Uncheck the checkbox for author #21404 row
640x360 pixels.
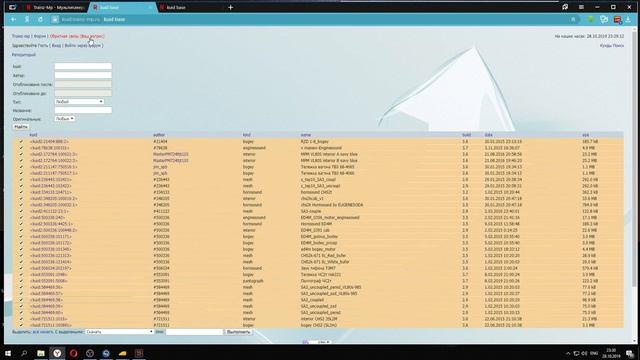click(x=21, y=142)
